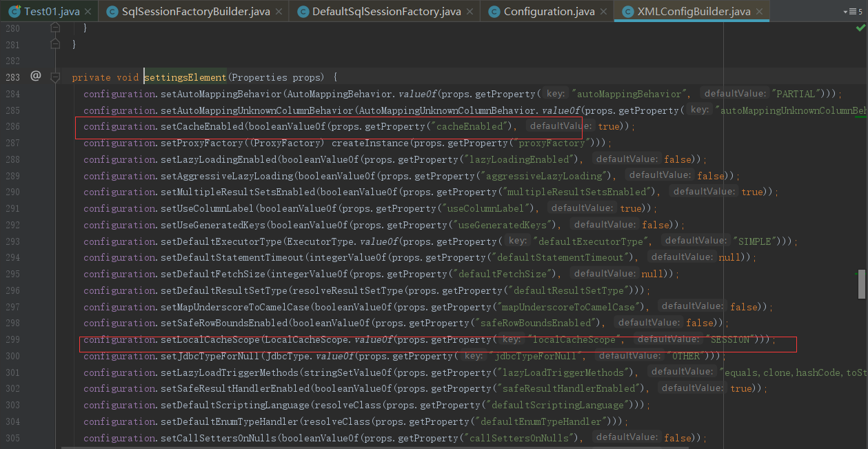868x449 pixels.
Task: Click setMapUnderscoreToCamelCase method call
Action: click(235, 307)
